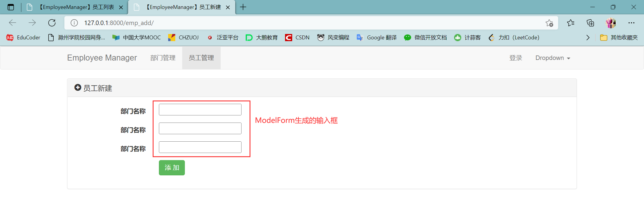Image resolution: width=644 pixels, height=215 pixels.
Task: Open the favorites list icon
Action: point(571,23)
